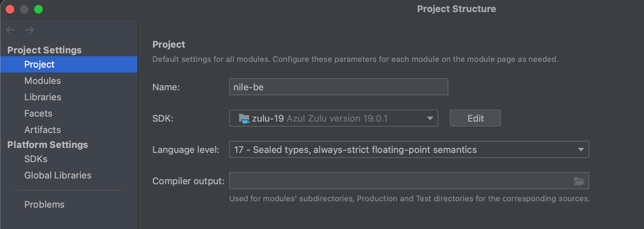The image size is (644, 229).
Task: Click the gray minimize window button
Action: (x=24, y=9)
